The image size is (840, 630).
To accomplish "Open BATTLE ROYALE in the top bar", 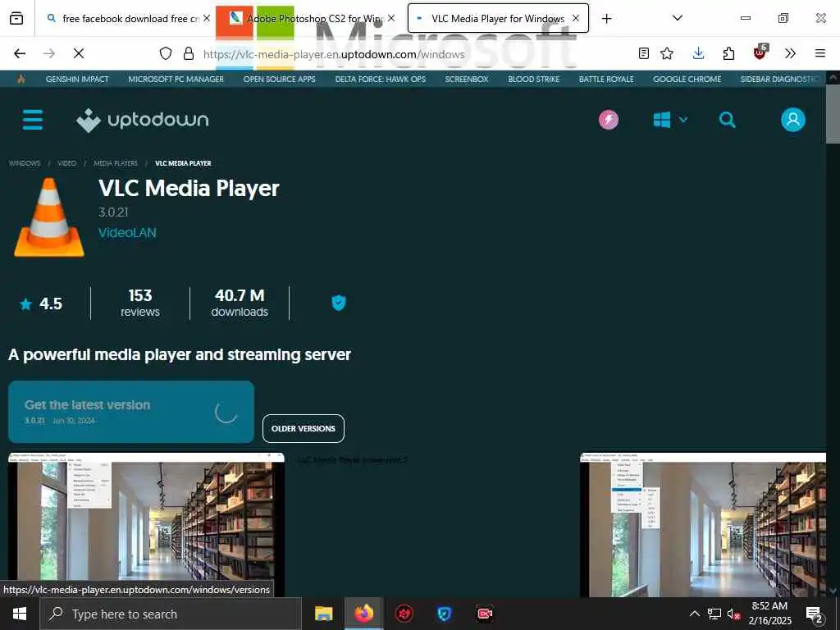I will pyautogui.click(x=606, y=80).
